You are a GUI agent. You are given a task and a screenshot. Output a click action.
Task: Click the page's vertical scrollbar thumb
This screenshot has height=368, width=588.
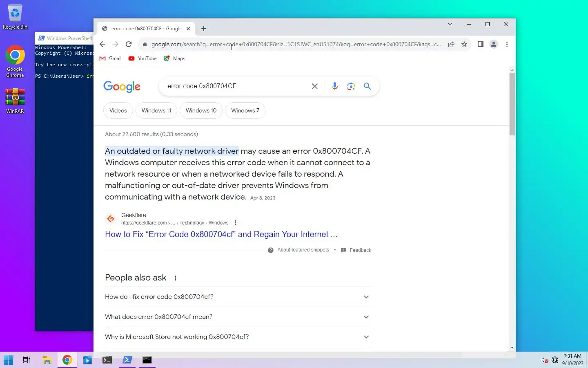coord(512,104)
